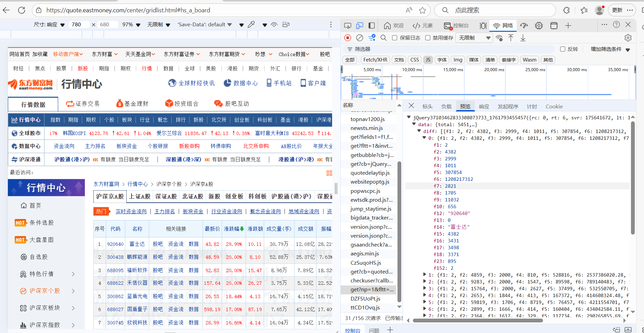Enable the 反转 filter checkbox
Viewport: 644px width, 333px height.
click(562, 49)
